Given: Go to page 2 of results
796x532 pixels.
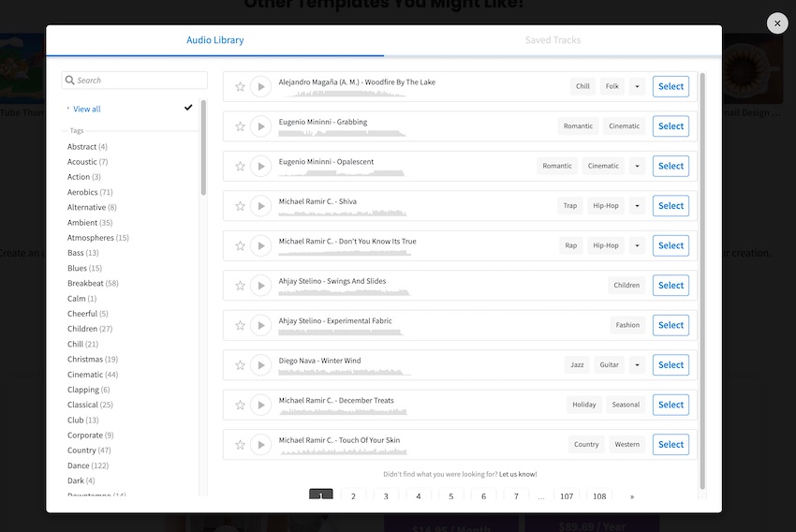Looking at the screenshot, I should [x=353, y=495].
